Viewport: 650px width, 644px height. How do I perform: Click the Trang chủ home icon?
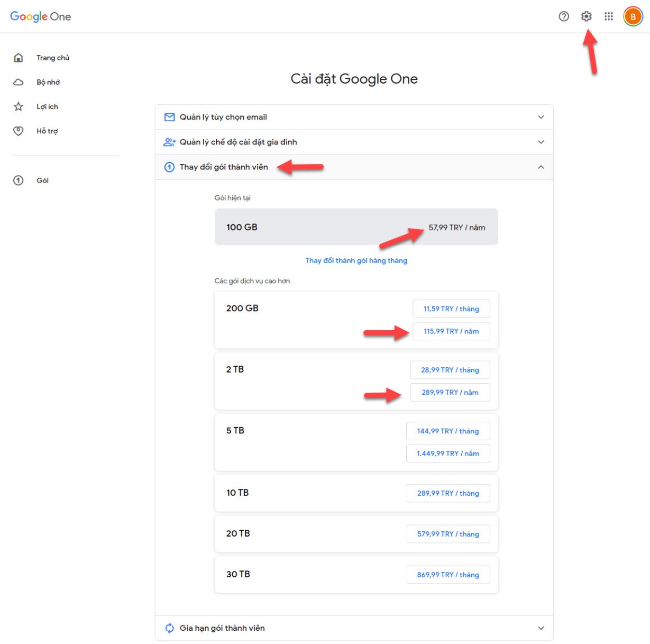pyautogui.click(x=19, y=58)
